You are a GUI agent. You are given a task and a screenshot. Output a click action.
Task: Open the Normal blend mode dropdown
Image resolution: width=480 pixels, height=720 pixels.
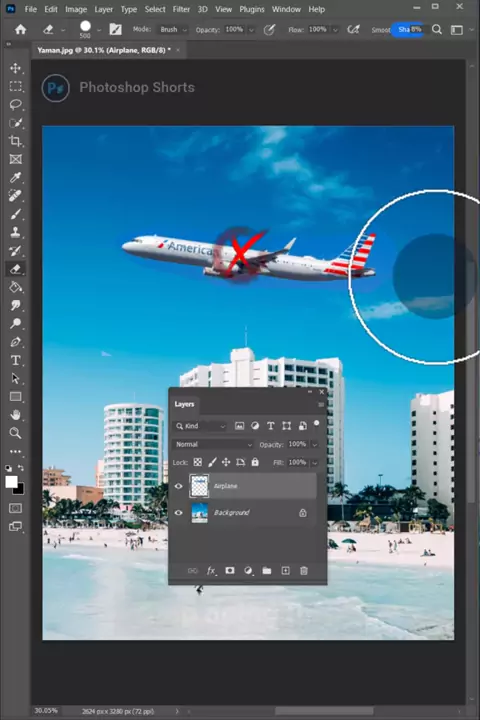coord(213,444)
